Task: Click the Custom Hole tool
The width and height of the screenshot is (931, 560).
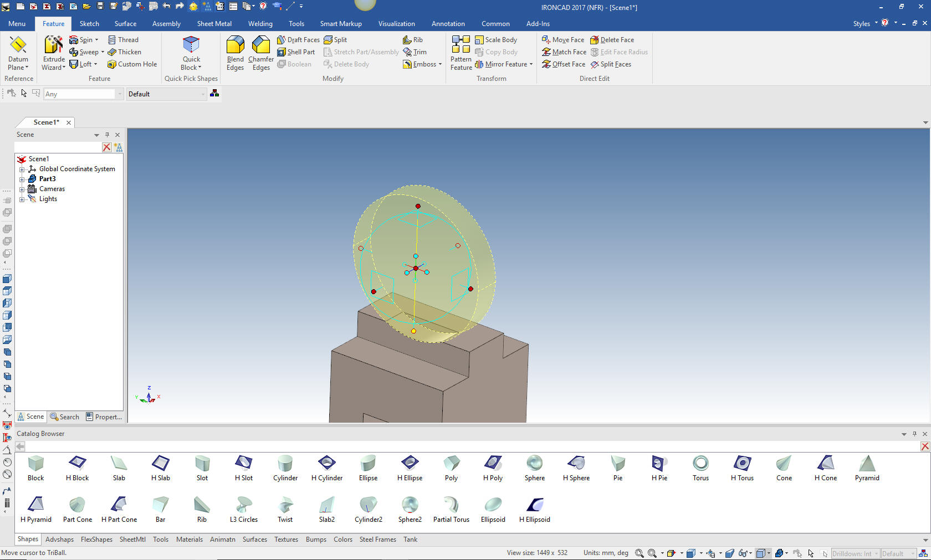Action: [x=132, y=64]
